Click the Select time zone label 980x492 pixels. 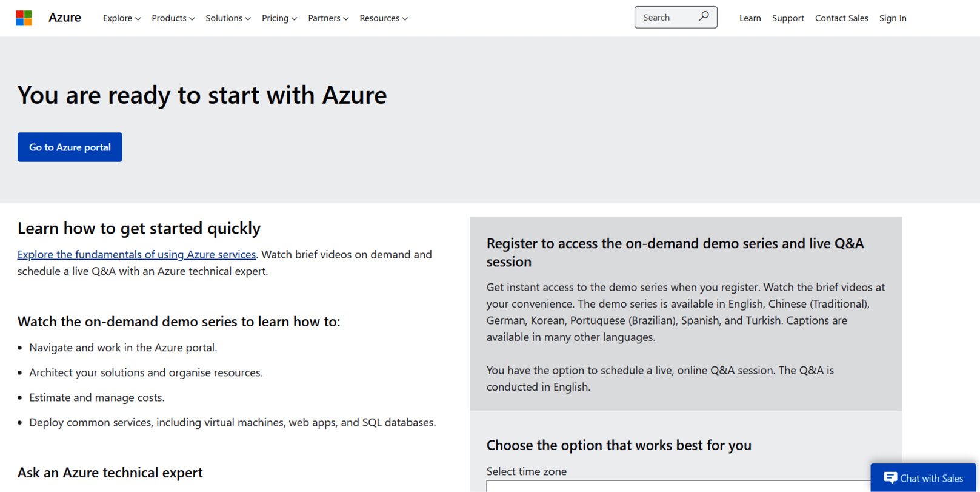point(527,471)
